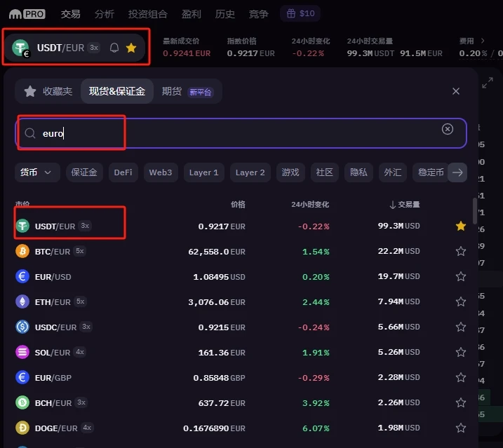Click the Euro icon in EUR/USD row
503x448 pixels.
point(22,276)
